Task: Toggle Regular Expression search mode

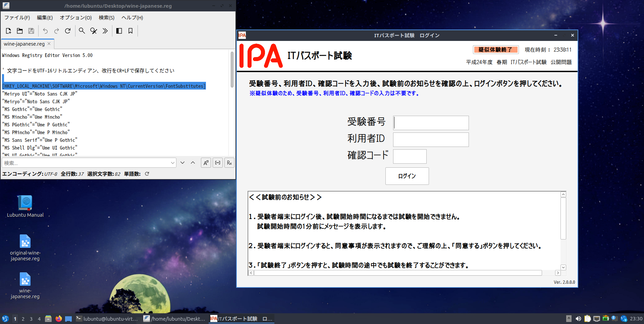Action: (229, 163)
